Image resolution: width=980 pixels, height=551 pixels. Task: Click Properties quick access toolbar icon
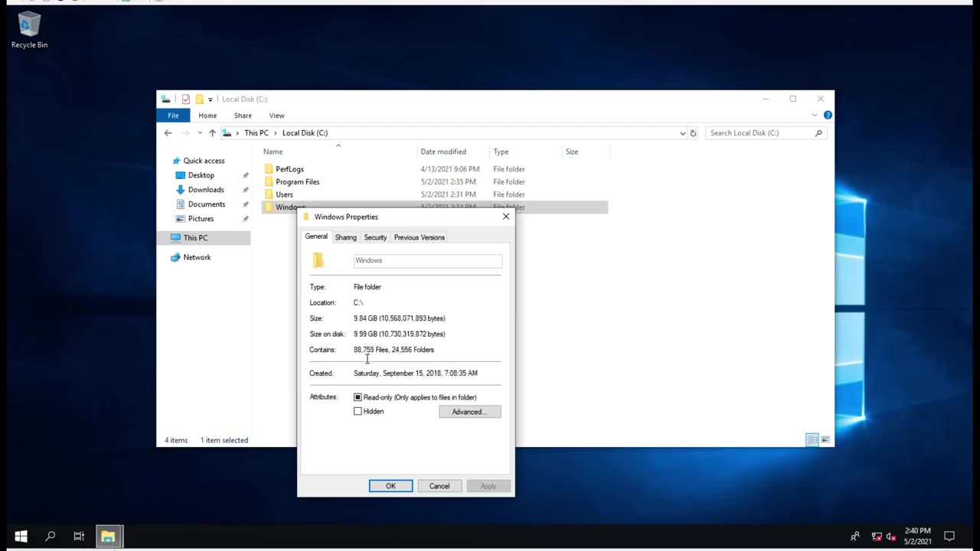coord(185,99)
